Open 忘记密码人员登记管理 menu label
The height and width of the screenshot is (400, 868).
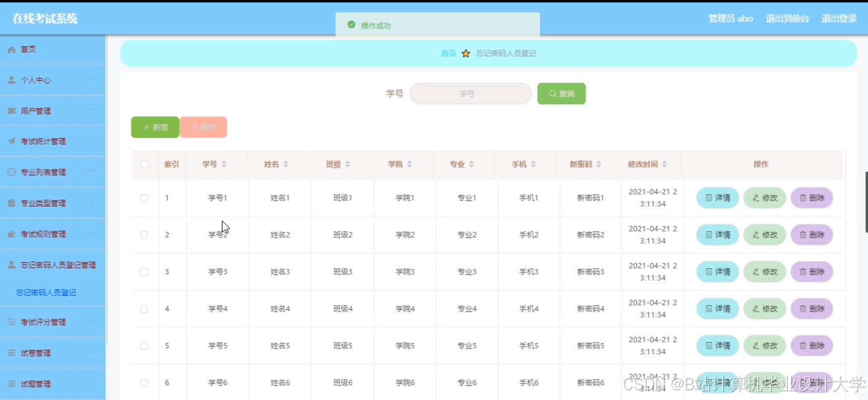(x=58, y=265)
